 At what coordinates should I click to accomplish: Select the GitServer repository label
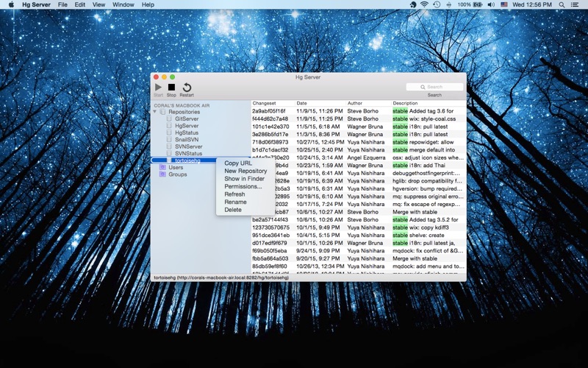[187, 118]
